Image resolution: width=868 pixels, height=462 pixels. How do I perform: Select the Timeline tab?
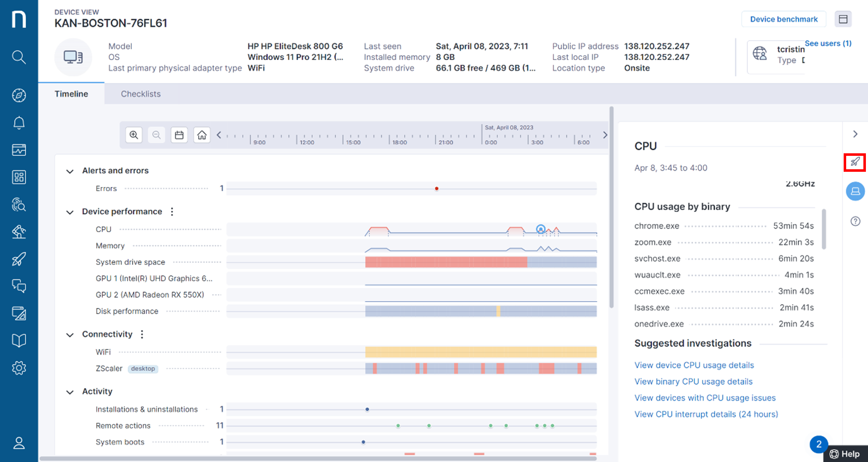coord(71,94)
